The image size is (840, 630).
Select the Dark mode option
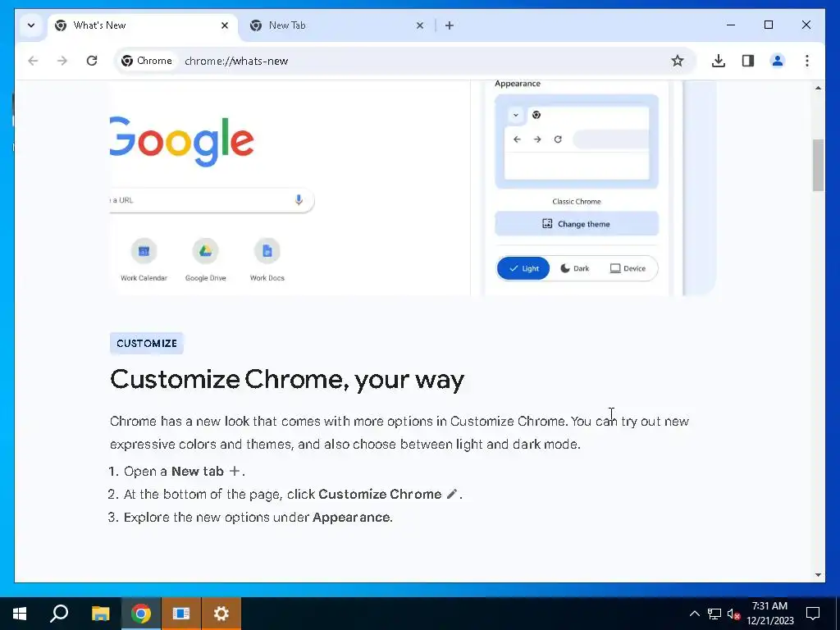pyautogui.click(x=575, y=268)
